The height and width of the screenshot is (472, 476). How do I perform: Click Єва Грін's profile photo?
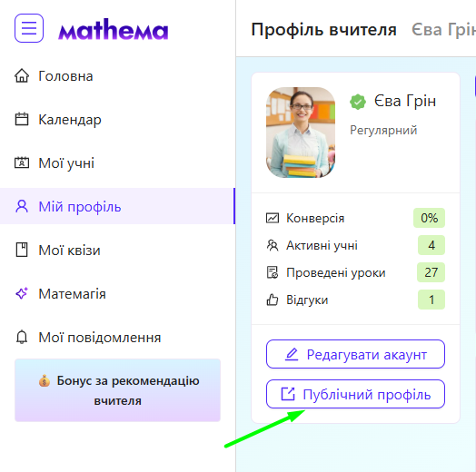301,133
